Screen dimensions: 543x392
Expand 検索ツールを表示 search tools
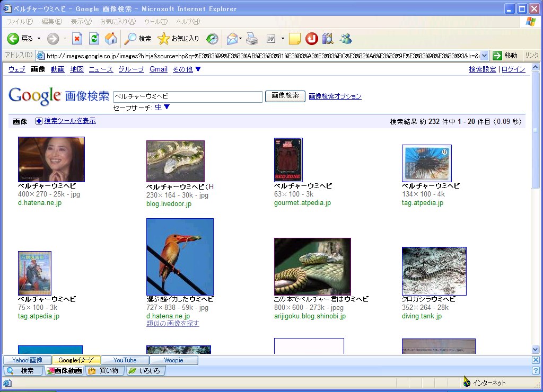click(70, 121)
